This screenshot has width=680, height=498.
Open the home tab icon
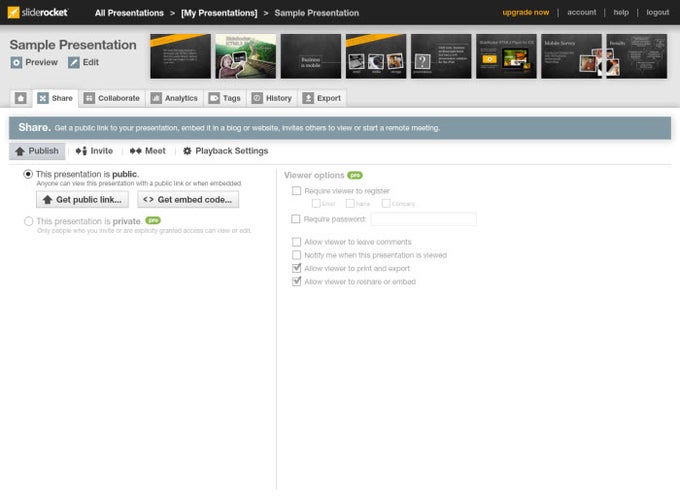click(20, 98)
